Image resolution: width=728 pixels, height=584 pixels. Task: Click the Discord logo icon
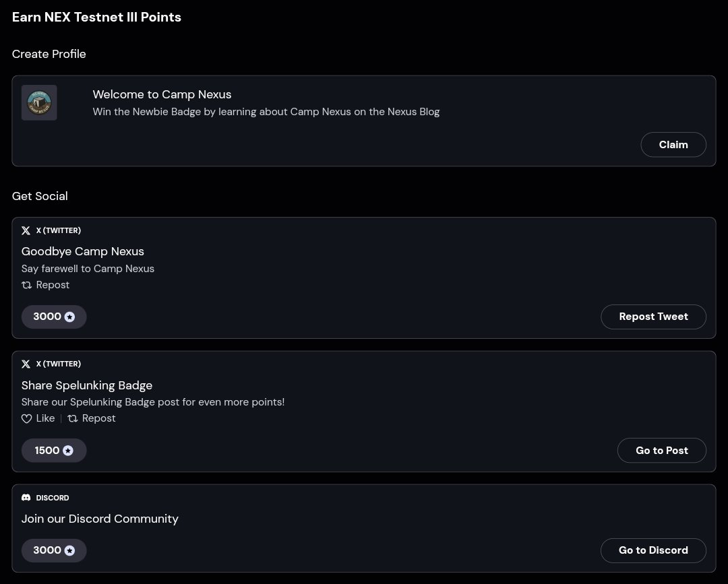pyautogui.click(x=26, y=498)
